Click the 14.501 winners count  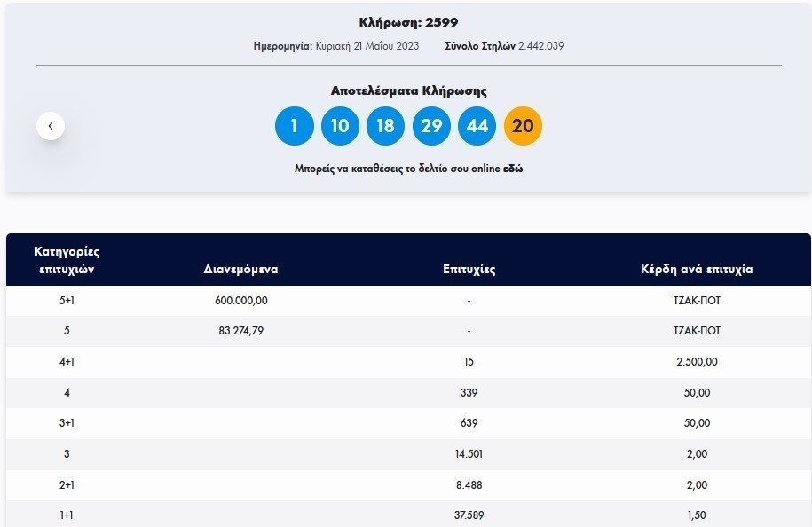pos(469,454)
